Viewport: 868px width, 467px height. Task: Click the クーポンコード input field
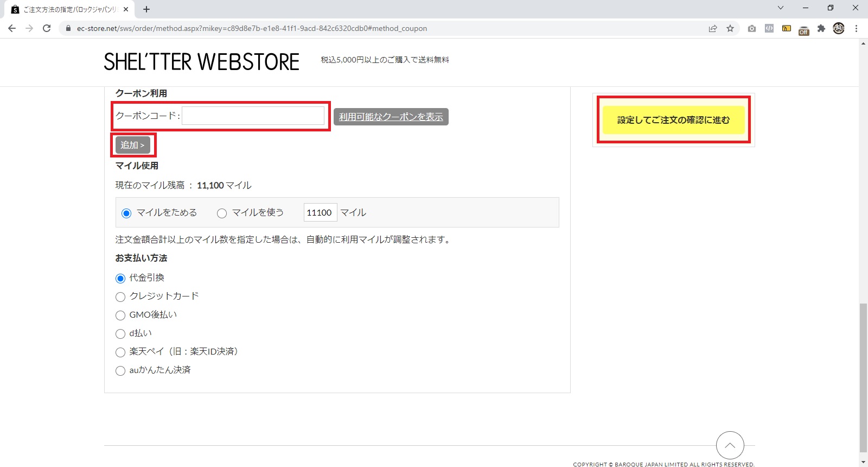[x=253, y=116]
